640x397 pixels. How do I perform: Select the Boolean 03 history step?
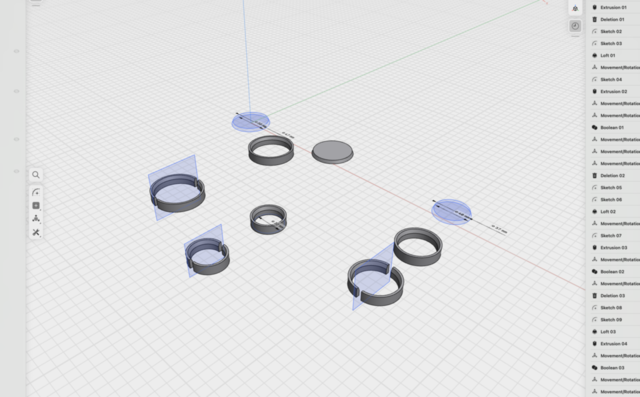(x=613, y=368)
